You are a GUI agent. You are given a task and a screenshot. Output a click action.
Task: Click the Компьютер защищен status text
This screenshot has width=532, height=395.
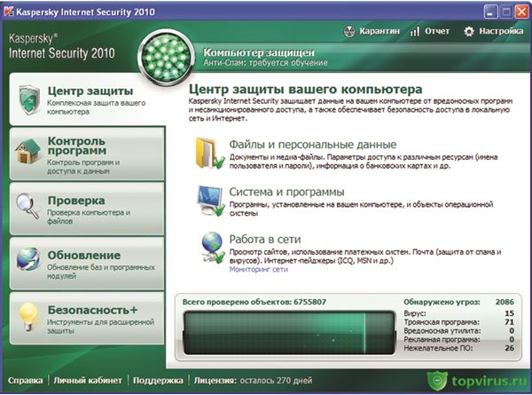(x=259, y=52)
